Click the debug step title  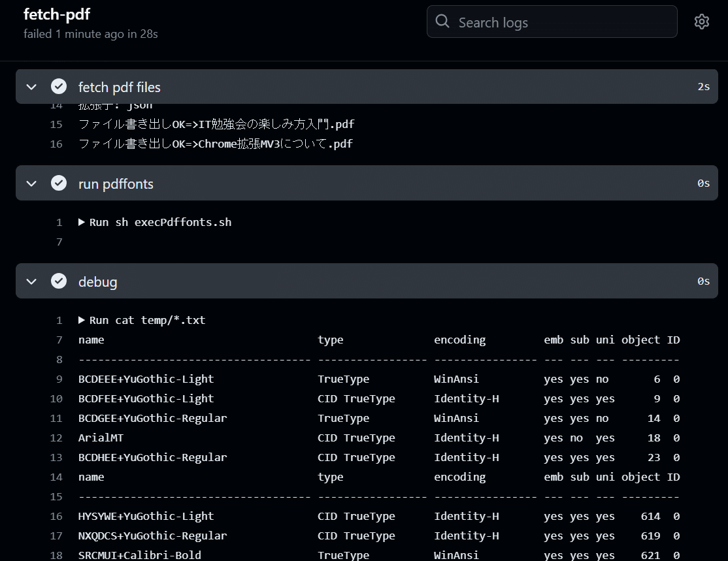tap(97, 282)
